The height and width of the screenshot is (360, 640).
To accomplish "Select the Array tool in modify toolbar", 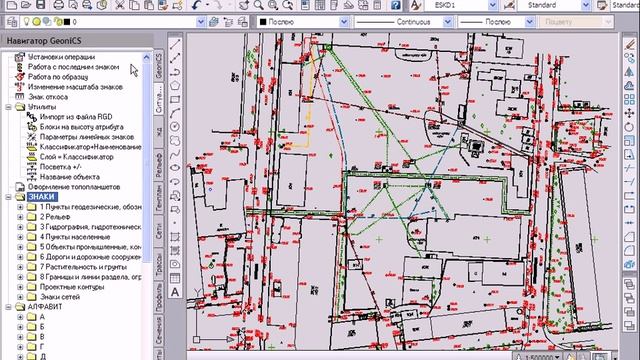I will [629, 99].
